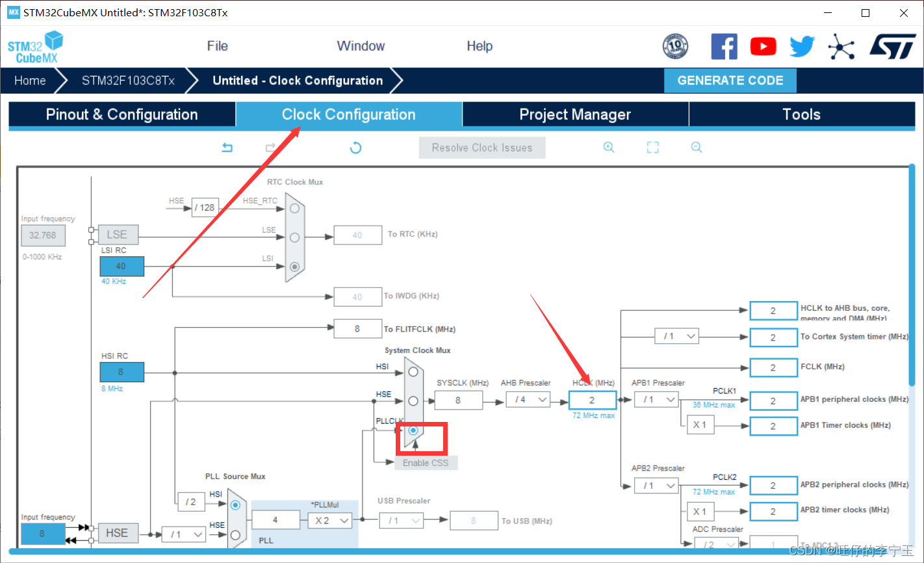Click the fit-to-screen diagram icon
The height and width of the screenshot is (563, 924).
coord(652,148)
